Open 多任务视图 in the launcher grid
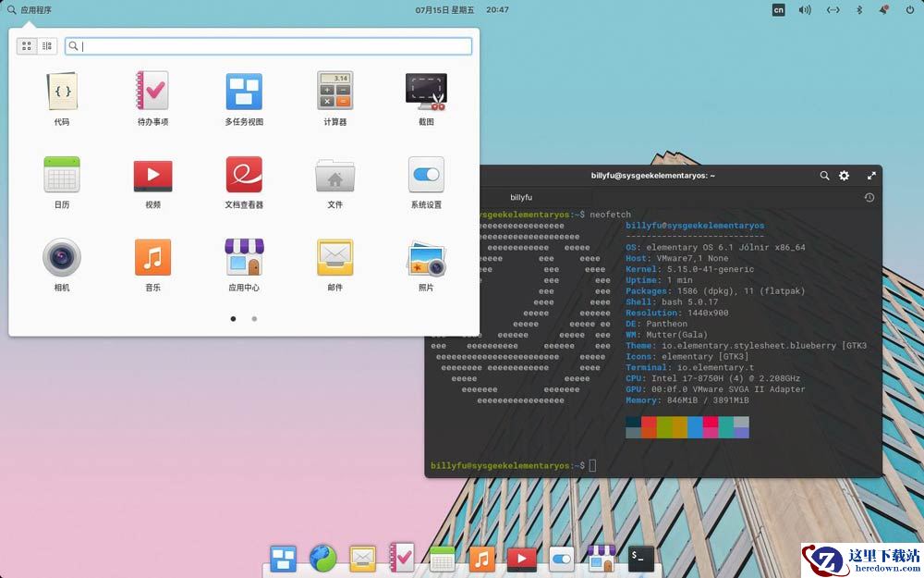Screen dimensions: 924x578 (244, 98)
